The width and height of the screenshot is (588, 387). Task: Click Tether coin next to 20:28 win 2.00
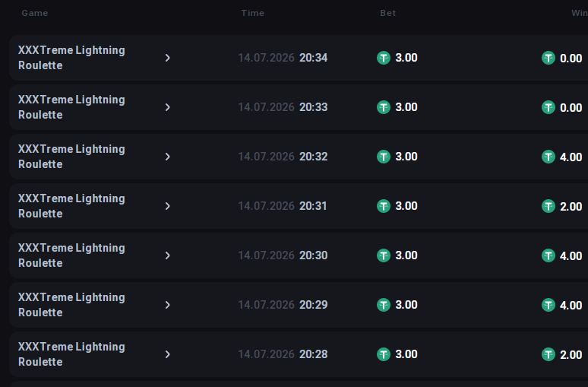point(548,354)
